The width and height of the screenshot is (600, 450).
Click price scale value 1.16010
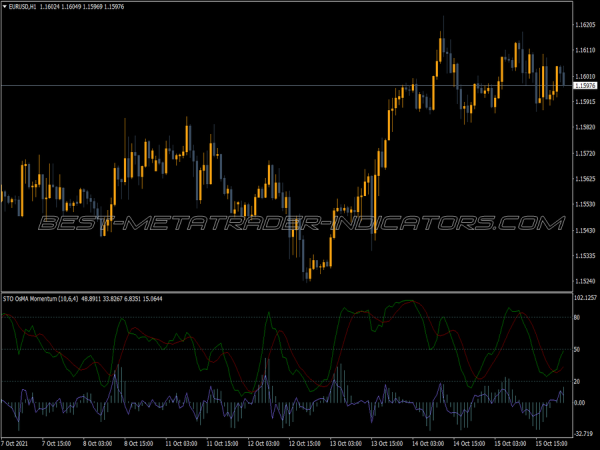(585, 76)
